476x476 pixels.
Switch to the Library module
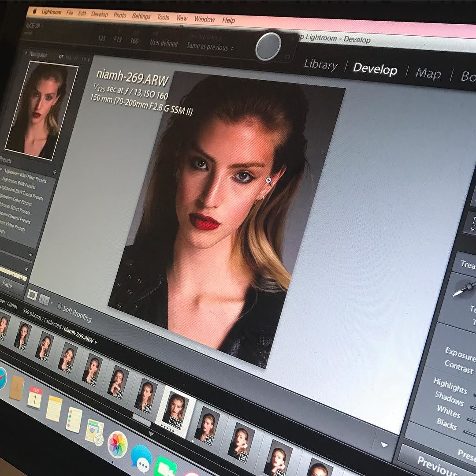pos(321,65)
